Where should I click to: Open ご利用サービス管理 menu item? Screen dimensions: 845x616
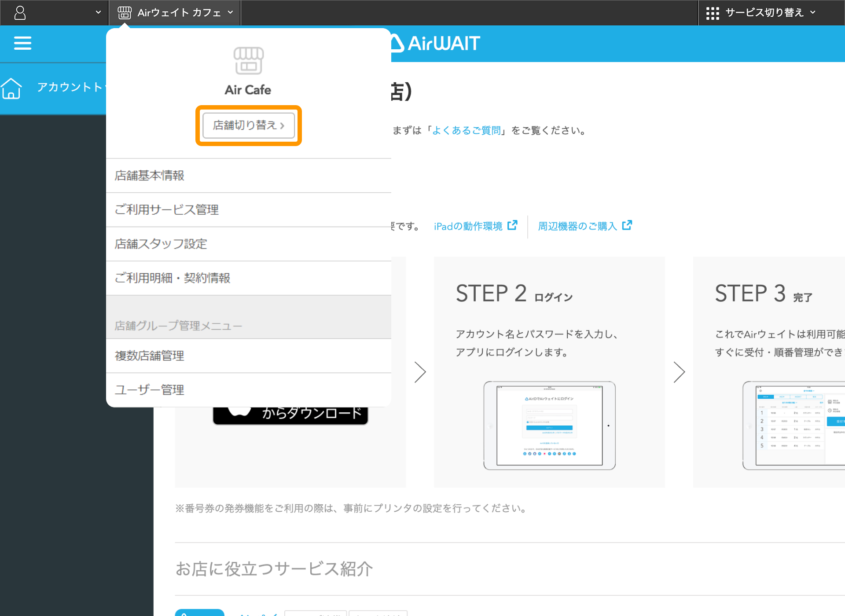point(249,210)
